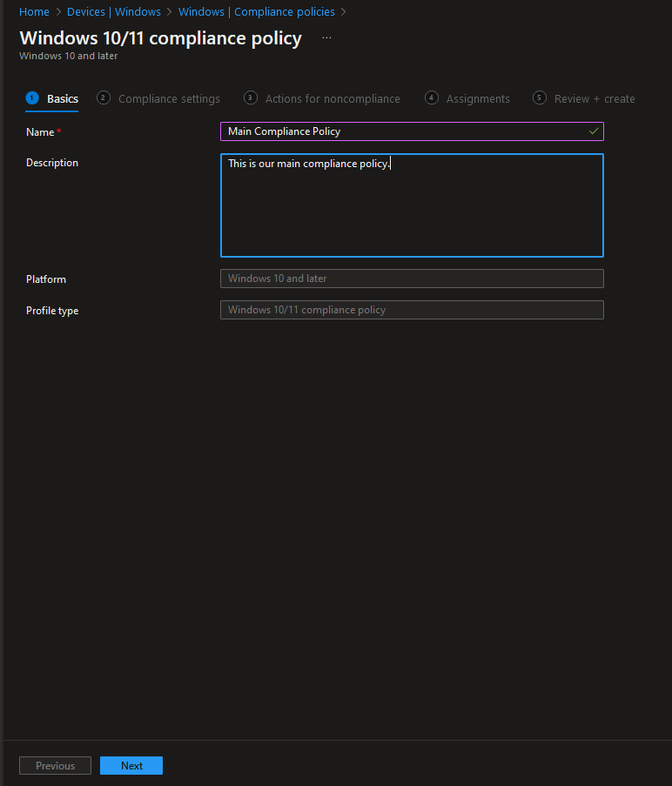Click inside the Description text area

(412, 205)
